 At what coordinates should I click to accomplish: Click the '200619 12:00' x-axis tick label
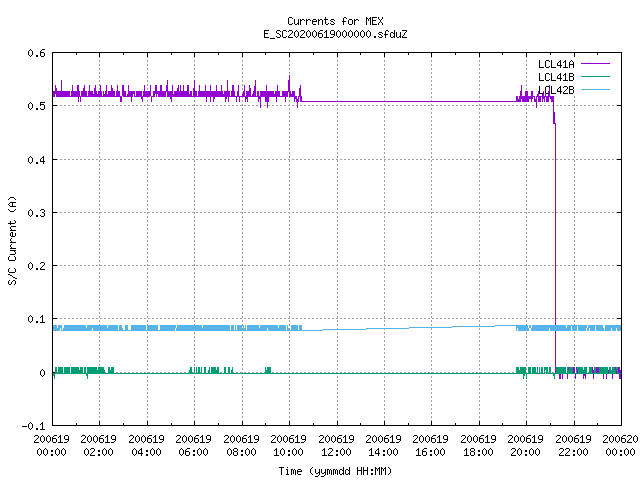[x=336, y=446]
